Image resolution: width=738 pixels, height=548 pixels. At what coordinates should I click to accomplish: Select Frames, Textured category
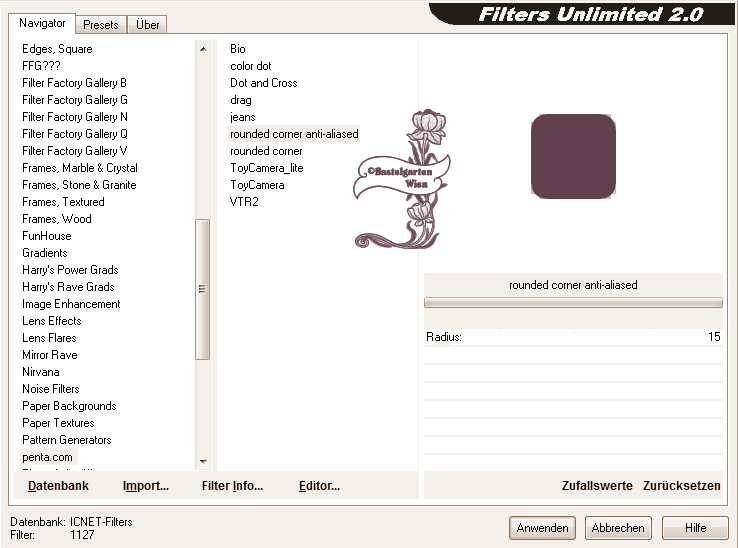point(64,202)
